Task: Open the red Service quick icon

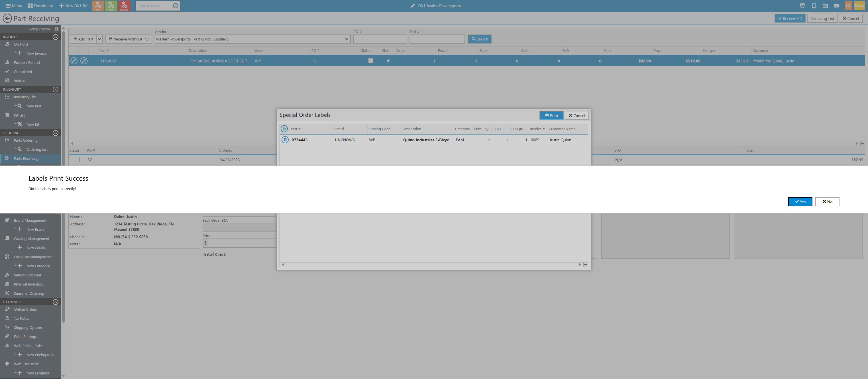Action: pyautogui.click(x=124, y=6)
